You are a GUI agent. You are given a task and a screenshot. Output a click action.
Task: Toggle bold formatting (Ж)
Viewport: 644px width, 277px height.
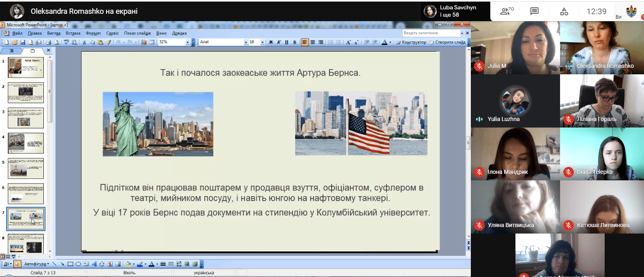[x=271, y=42]
